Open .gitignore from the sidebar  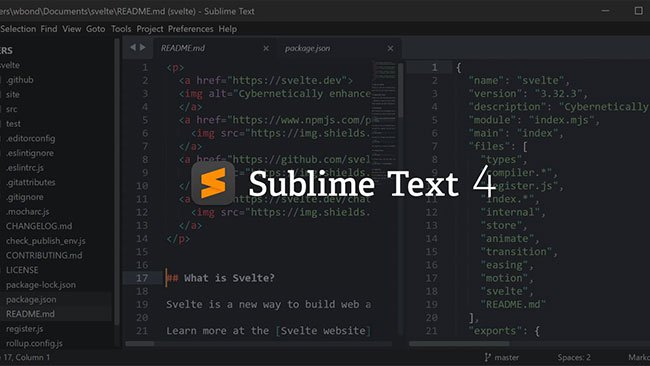pos(24,197)
